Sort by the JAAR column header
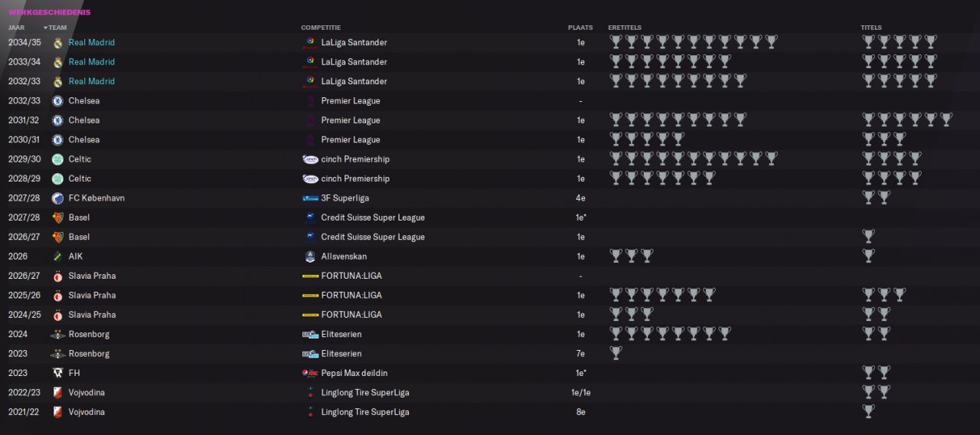Screen dimensions: 980x435 click(x=17, y=28)
